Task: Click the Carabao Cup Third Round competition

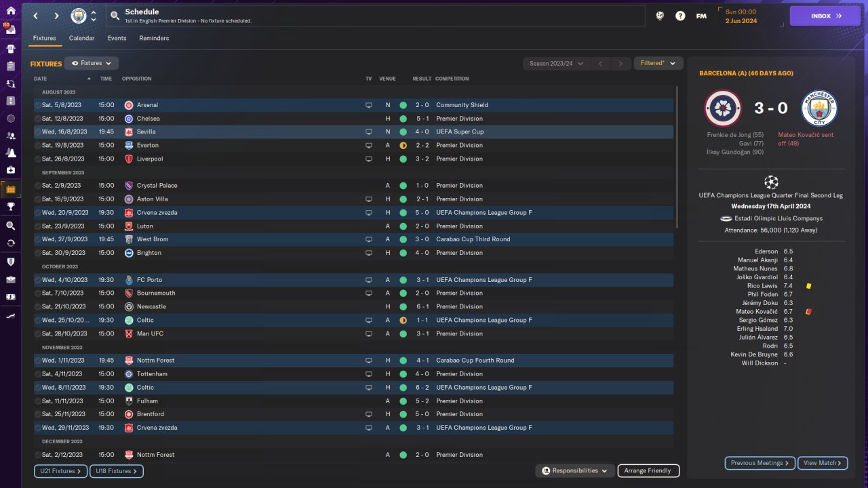Action: pos(473,239)
